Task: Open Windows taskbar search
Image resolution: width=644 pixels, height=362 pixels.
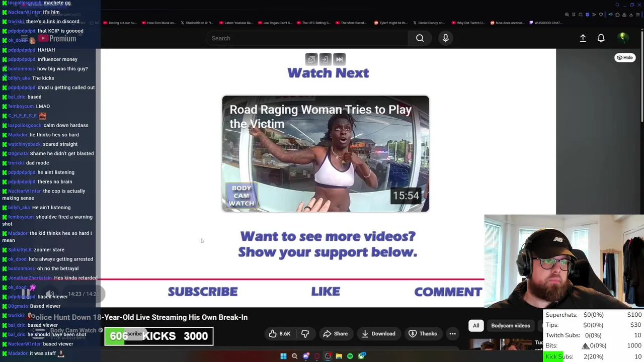Action: pos(294,356)
